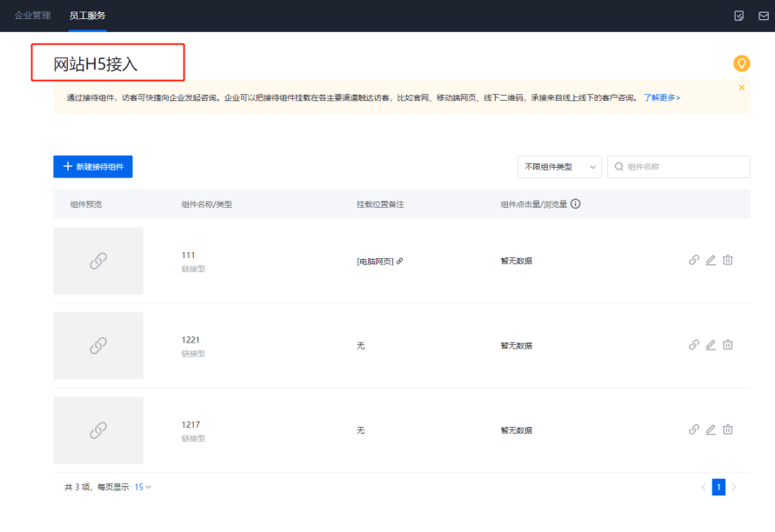Edit component 1217 with pencil icon

(x=711, y=429)
